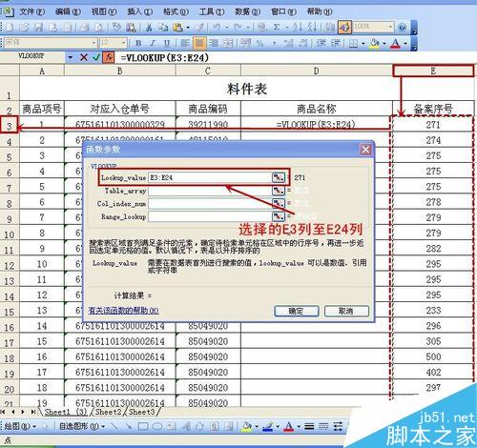477x448 pixels.
Task: Collapse dialog button beside Lookup_value field
Action: coord(279,177)
